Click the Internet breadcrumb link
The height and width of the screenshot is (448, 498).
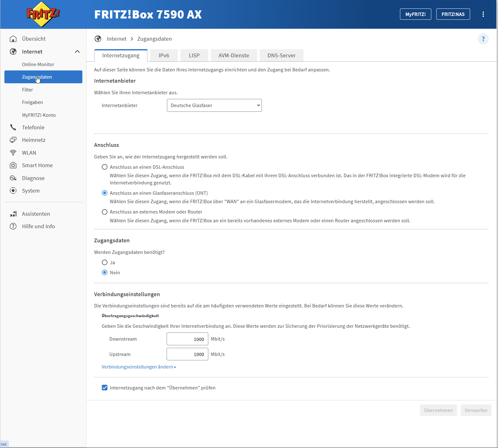(x=117, y=39)
